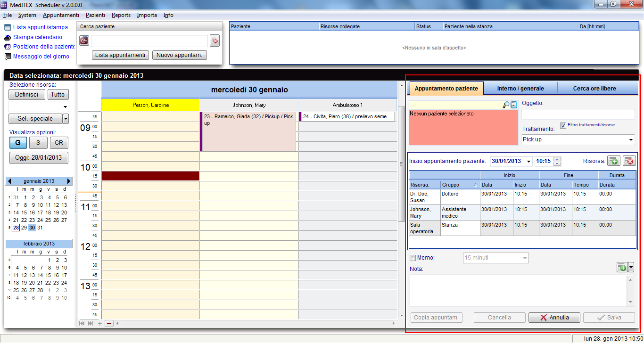
Task: Increase appointment time with up spinner
Action: [x=557, y=159]
